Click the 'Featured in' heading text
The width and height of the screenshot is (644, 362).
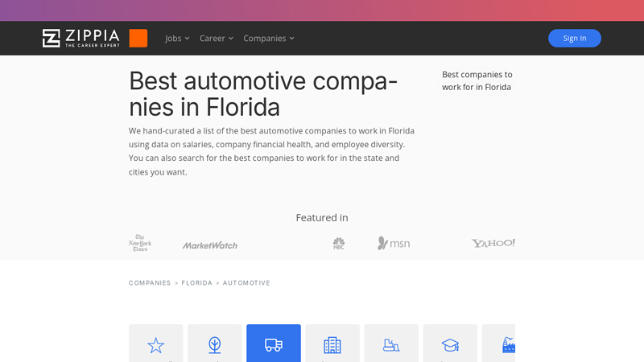pos(322,217)
